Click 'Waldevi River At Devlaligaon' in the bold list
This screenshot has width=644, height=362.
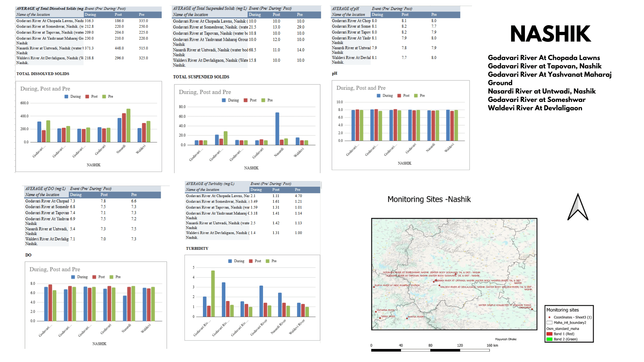point(535,108)
